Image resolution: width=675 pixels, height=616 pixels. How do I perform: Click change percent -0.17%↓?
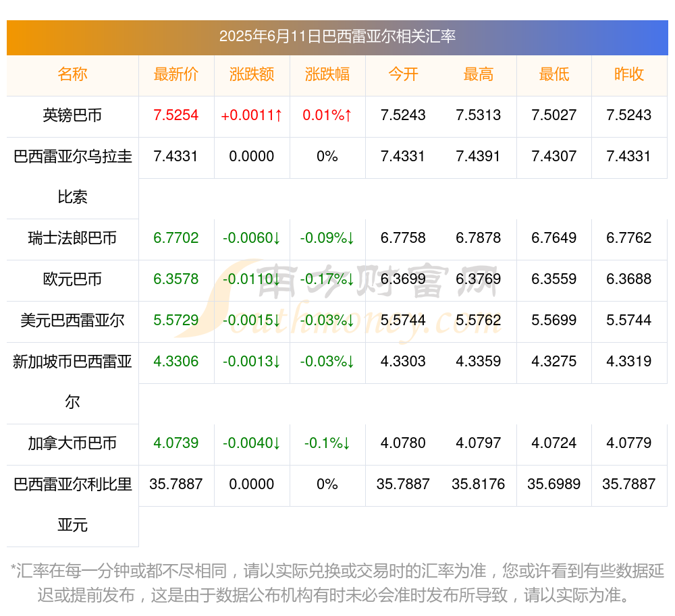click(327, 279)
